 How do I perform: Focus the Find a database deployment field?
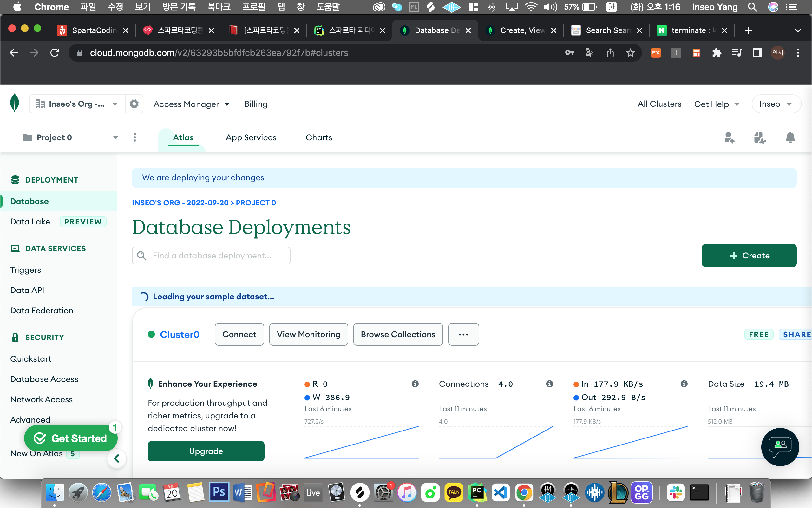click(211, 256)
